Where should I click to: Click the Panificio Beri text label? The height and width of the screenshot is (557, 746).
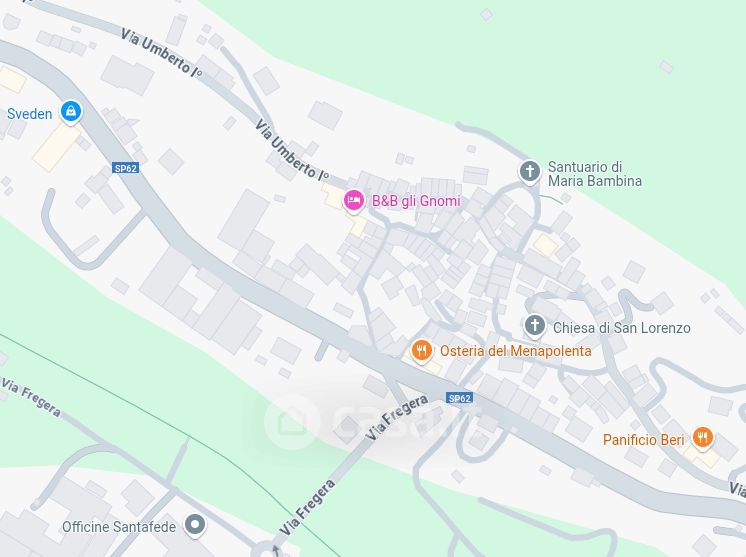643,440
